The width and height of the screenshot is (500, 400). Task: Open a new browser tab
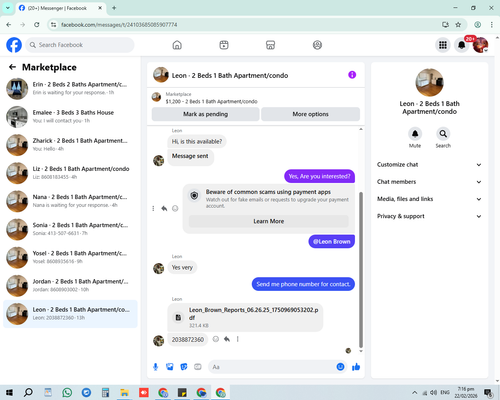[114, 8]
